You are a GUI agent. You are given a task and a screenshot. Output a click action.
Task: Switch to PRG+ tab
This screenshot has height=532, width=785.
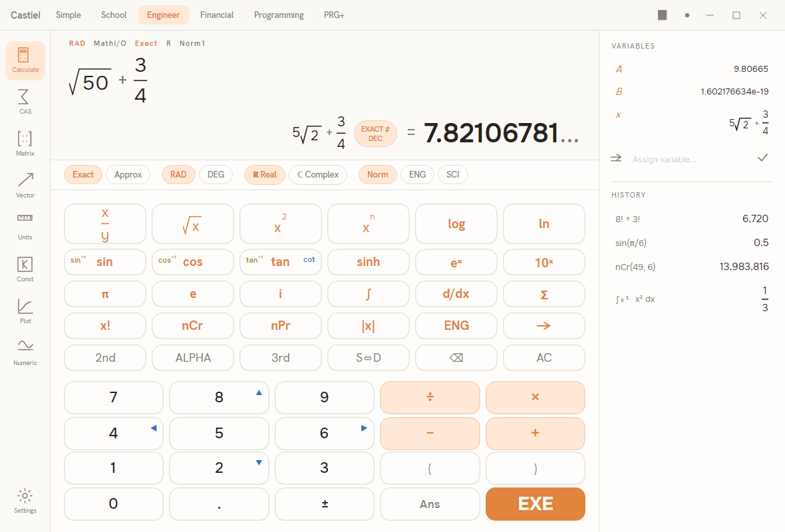click(x=334, y=15)
